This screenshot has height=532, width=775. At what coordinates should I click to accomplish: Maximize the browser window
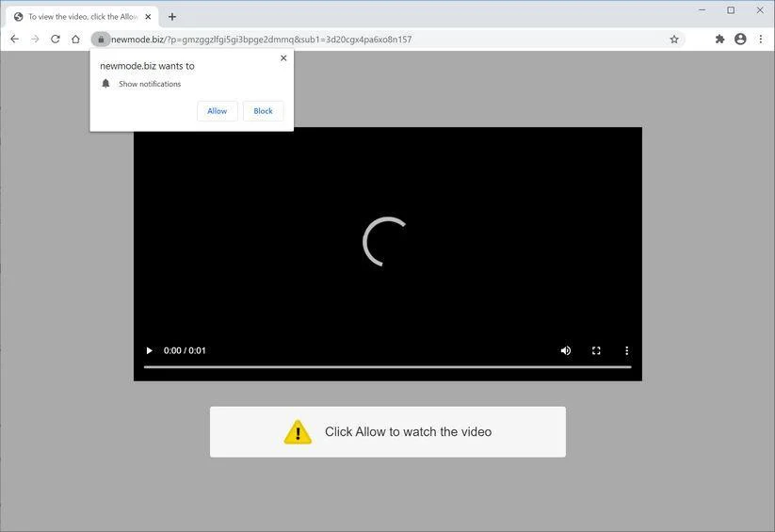click(x=731, y=10)
